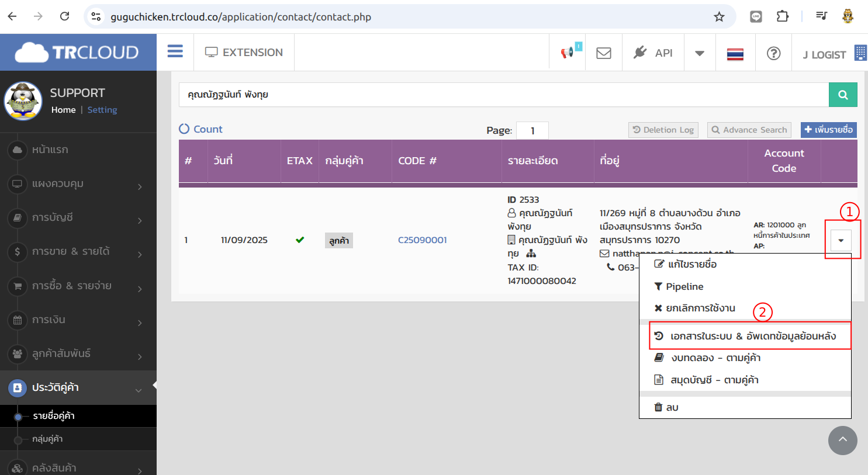Click the megaphone announcements icon
Screen dimensions: 868x475
coord(567,53)
